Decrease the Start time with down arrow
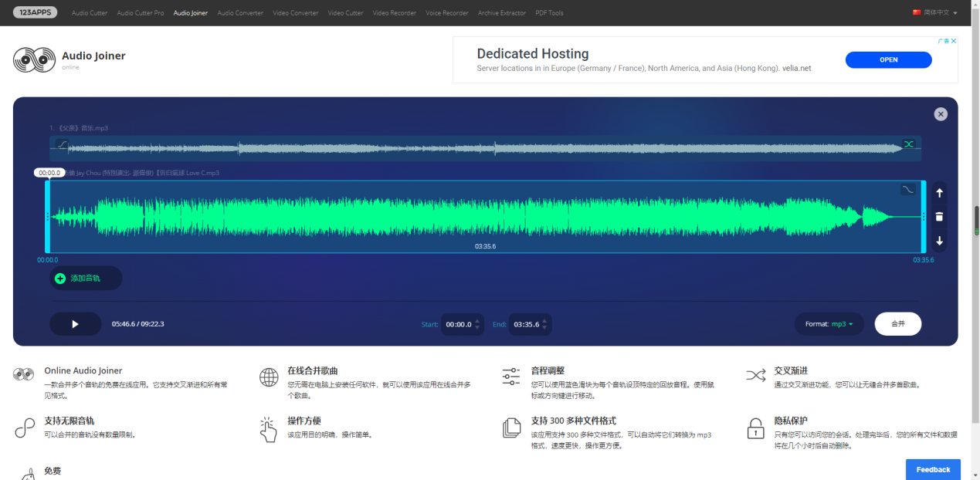This screenshot has height=480, width=980. point(477,328)
